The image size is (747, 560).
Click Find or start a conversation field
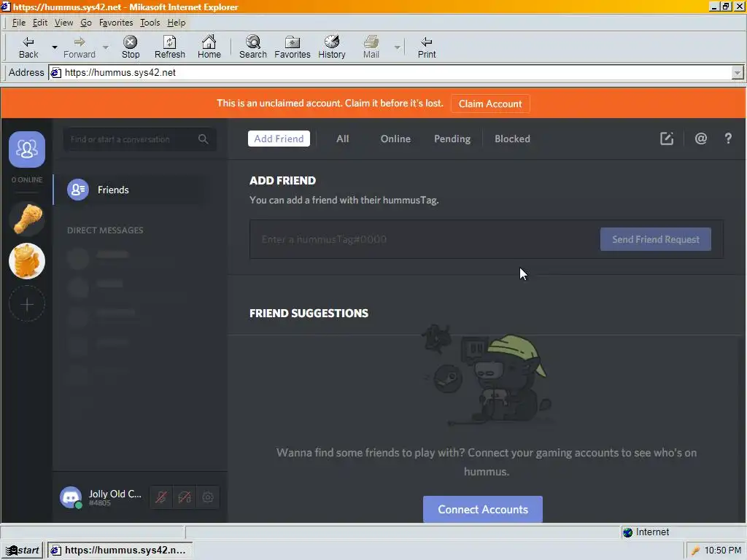click(x=139, y=139)
